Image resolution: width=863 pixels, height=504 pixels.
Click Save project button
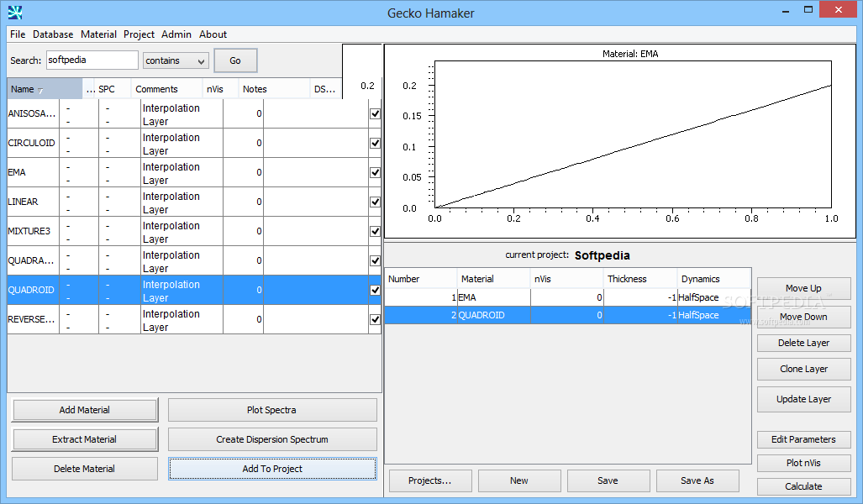pos(608,480)
